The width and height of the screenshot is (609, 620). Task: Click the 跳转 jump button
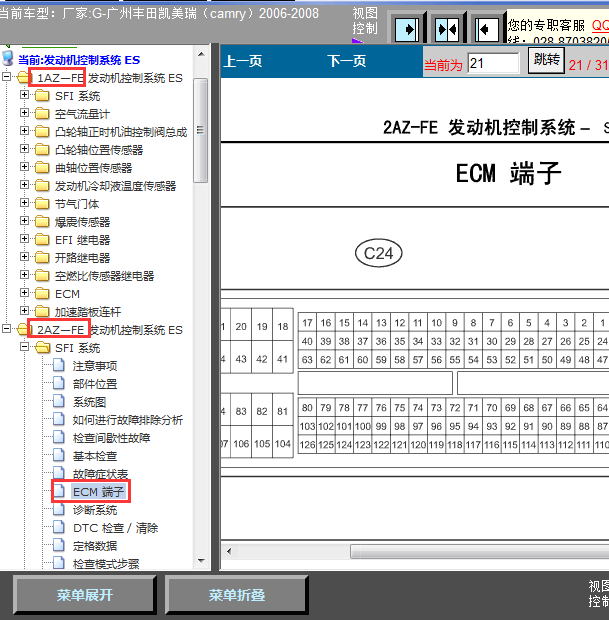coord(547,60)
